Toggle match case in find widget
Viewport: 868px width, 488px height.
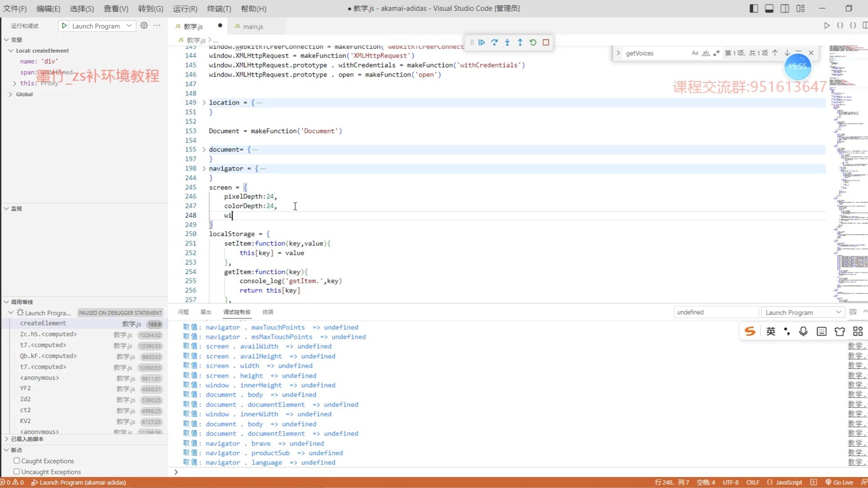coord(695,53)
